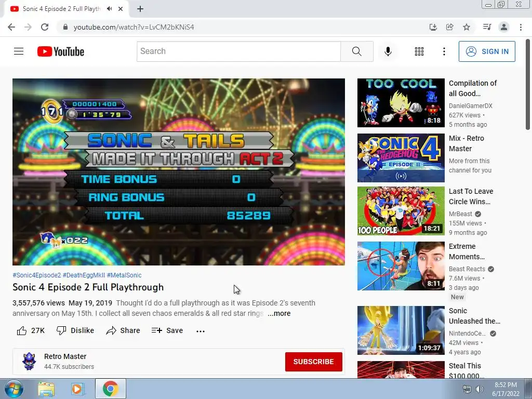The width and height of the screenshot is (532, 399).
Task: Open Windows Media Player from taskbar
Action: coord(77,389)
